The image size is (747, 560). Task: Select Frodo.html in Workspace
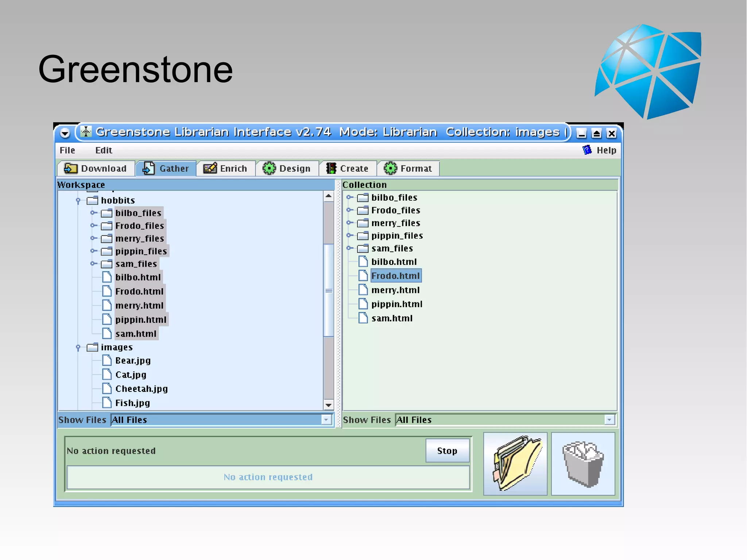click(x=139, y=291)
